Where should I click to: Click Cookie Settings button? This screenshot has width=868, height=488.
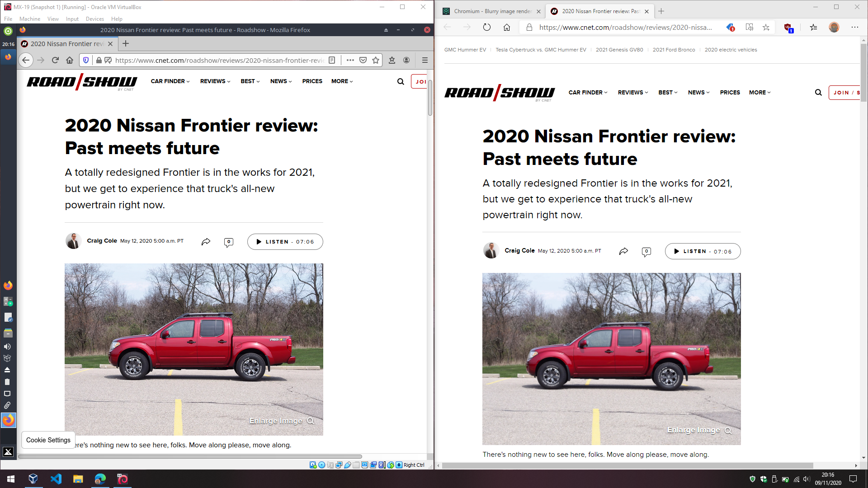click(x=48, y=440)
